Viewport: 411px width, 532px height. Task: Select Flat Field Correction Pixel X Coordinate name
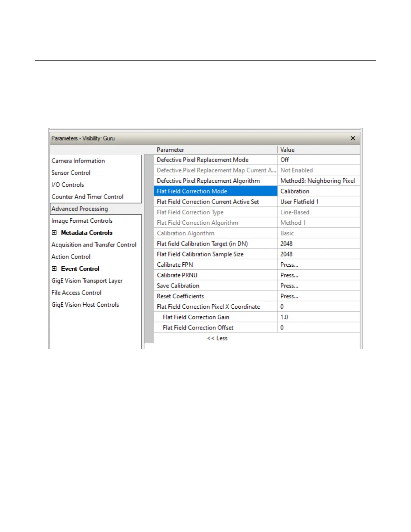point(208,307)
